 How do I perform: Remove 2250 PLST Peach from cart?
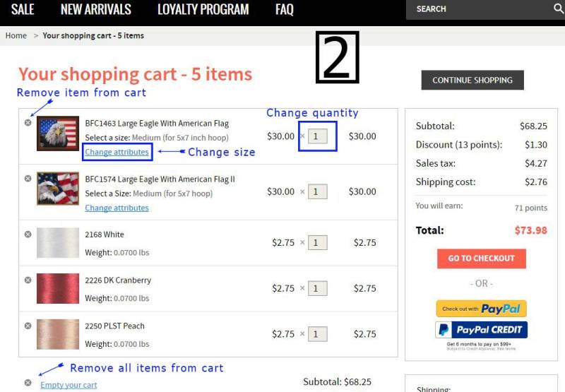point(28,326)
